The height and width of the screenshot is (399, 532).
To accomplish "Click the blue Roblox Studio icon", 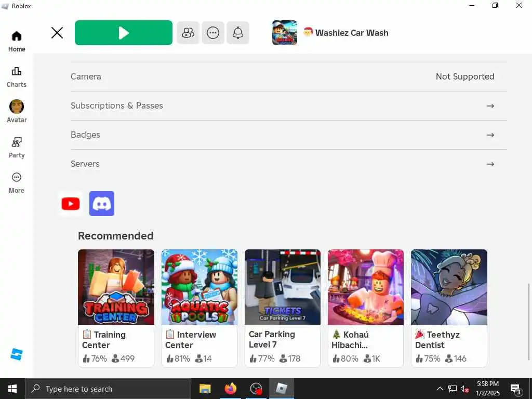I will tap(16, 354).
